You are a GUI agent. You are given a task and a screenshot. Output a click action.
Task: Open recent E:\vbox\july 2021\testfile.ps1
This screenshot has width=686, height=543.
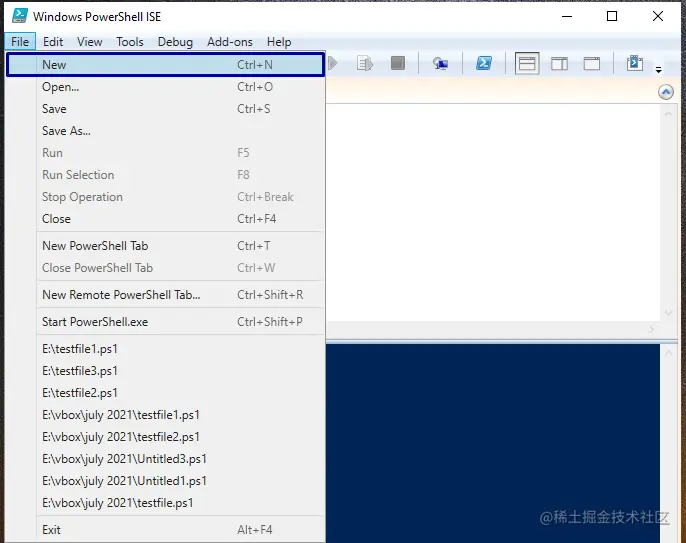(x=166, y=502)
